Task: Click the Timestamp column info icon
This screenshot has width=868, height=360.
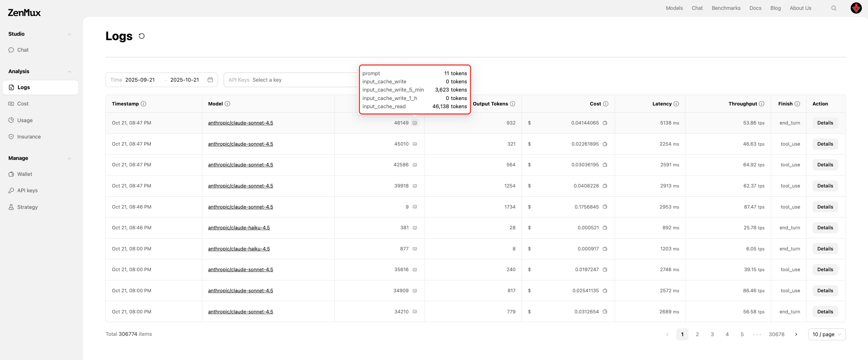Action: pos(143,104)
